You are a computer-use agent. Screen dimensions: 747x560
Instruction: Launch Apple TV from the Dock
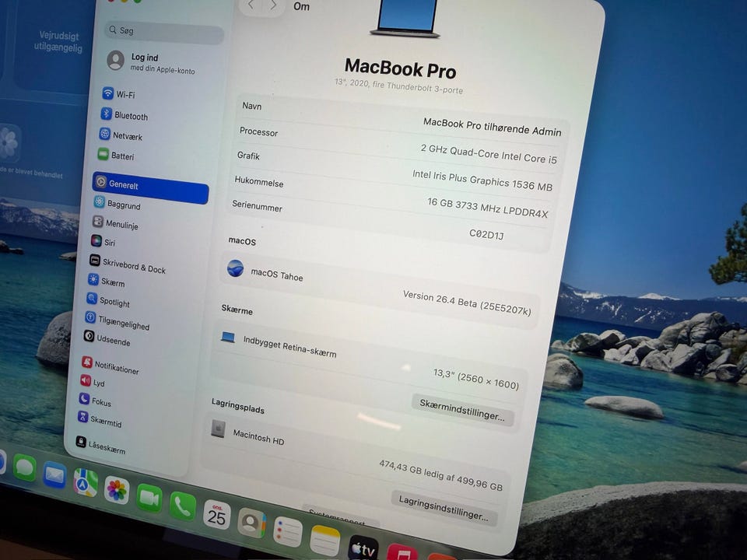pyautogui.click(x=363, y=548)
